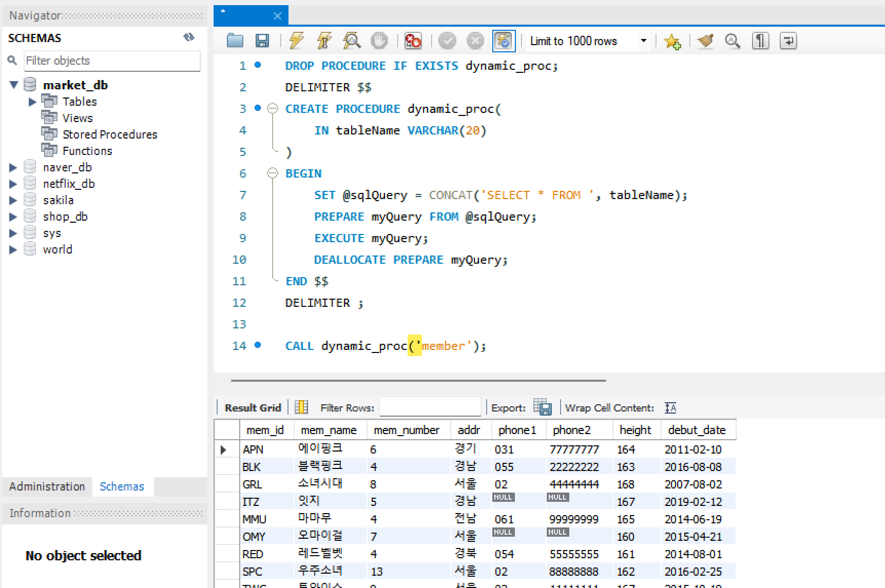Toggle auto-commit mode button
Image resolution: width=885 pixels, height=588 pixels.
[x=504, y=41]
